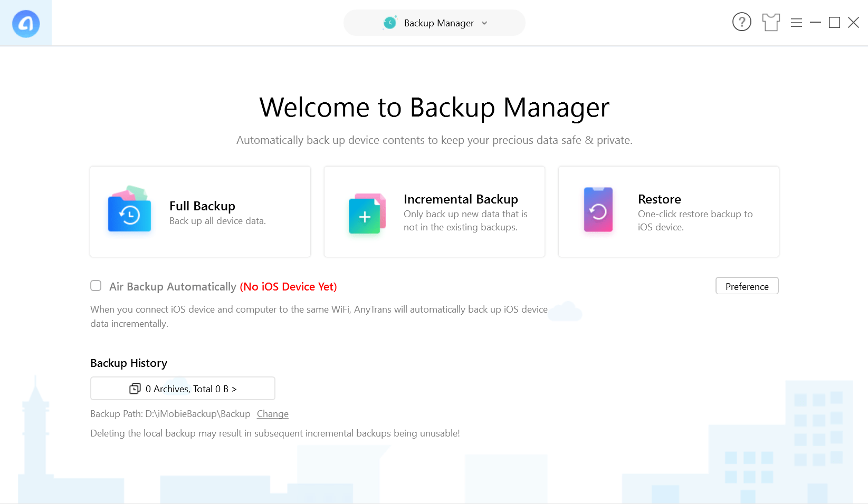Click the Full Backup folder icon

(x=129, y=211)
